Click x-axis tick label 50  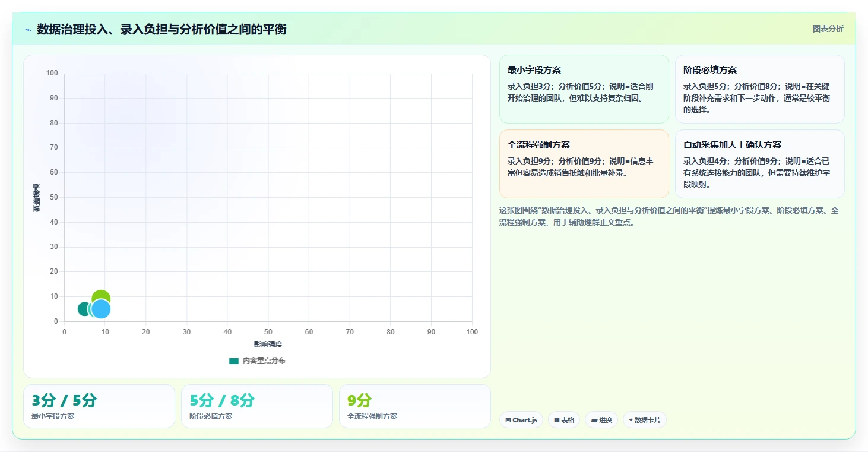[x=268, y=332]
